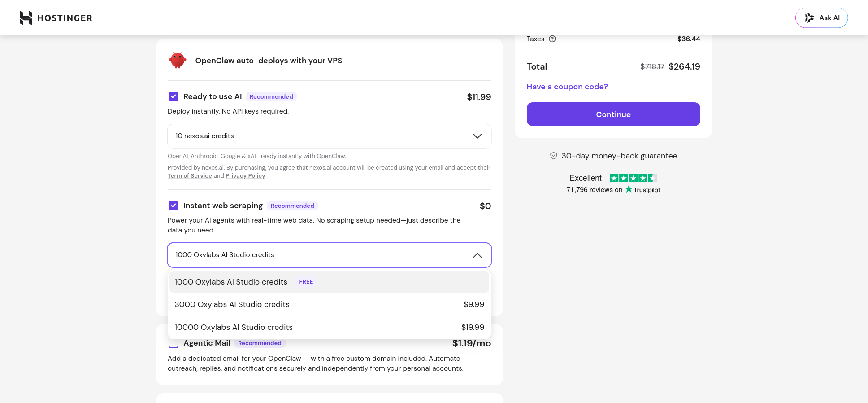Click the Excellent rating label

(x=586, y=178)
